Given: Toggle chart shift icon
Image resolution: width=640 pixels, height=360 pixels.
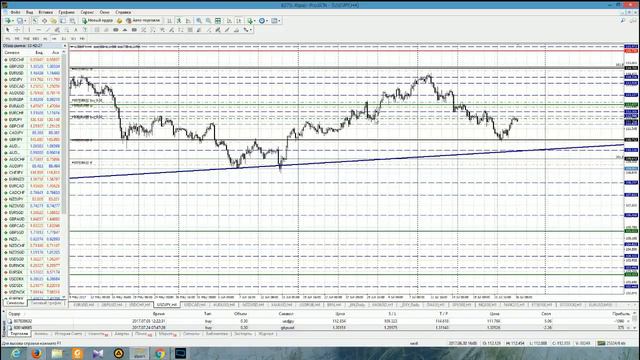Looking at the screenshot, I should point(239,20).
